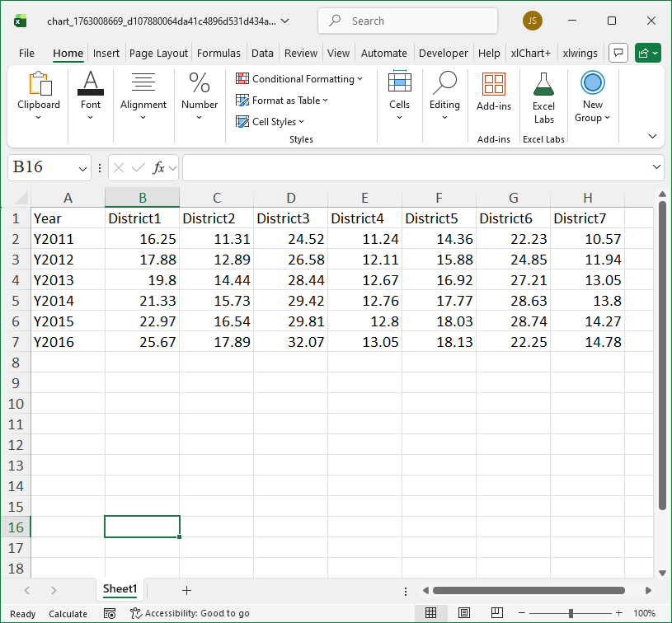This screenshot has height=623, width=672.
Task: Adjust the zoom slider
Action: pos(571,614)
